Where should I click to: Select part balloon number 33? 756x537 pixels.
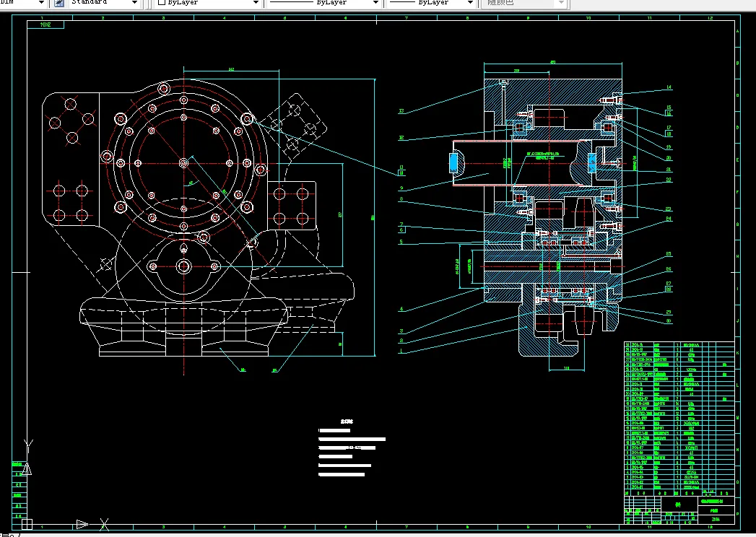click(401, 111)
